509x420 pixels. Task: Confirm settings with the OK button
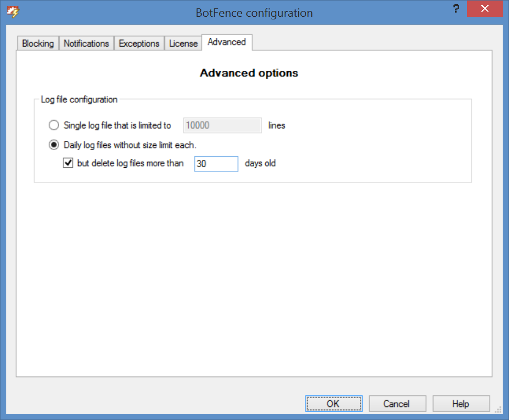(x=333, y=404)
